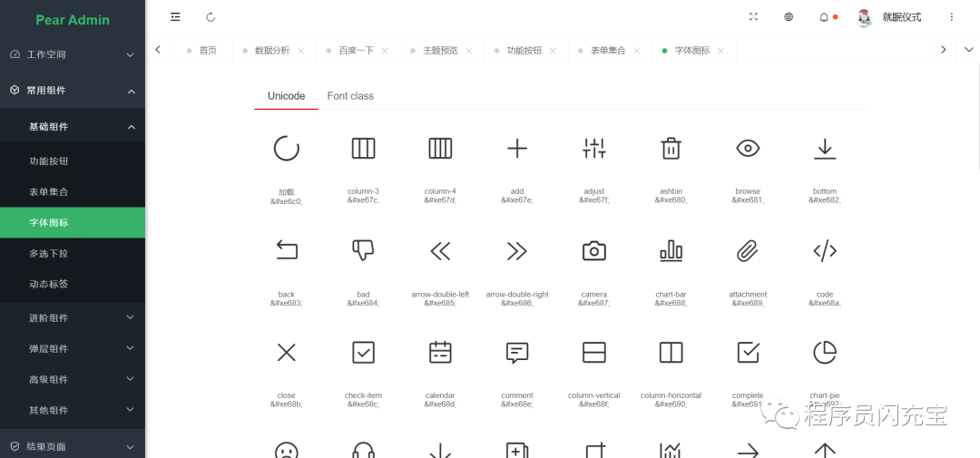Image resolution: width=980 pixels, height=458 pixels.
Task: Click the sidebar collapse menu icon
Action: point(175,17)
